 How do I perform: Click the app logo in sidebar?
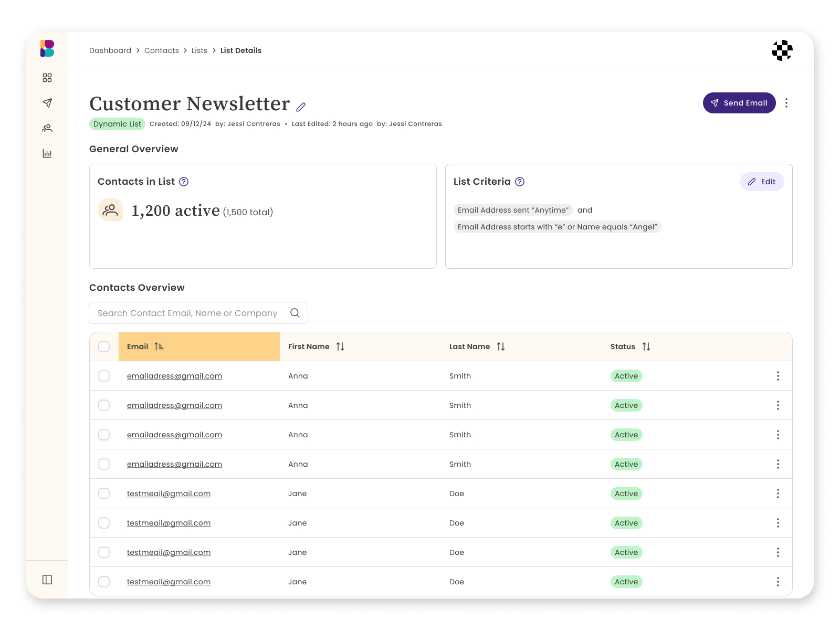tap(47, 48)
